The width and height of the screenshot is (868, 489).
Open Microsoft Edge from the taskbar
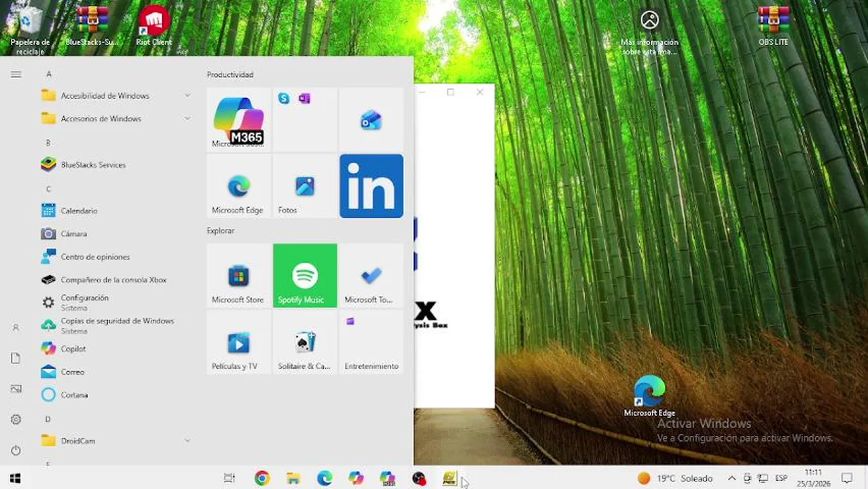tap(325, 478)
